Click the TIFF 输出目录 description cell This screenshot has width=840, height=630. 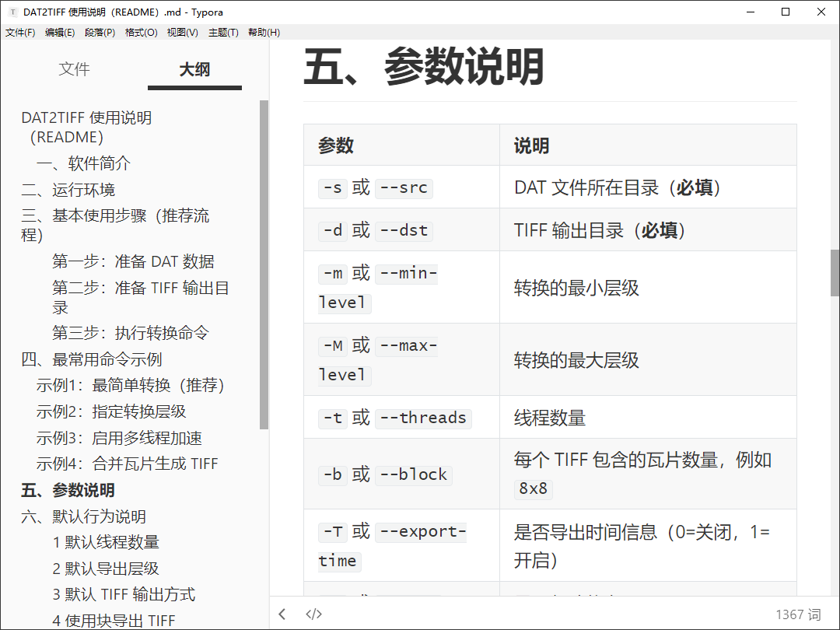click(x=648, y=230)
